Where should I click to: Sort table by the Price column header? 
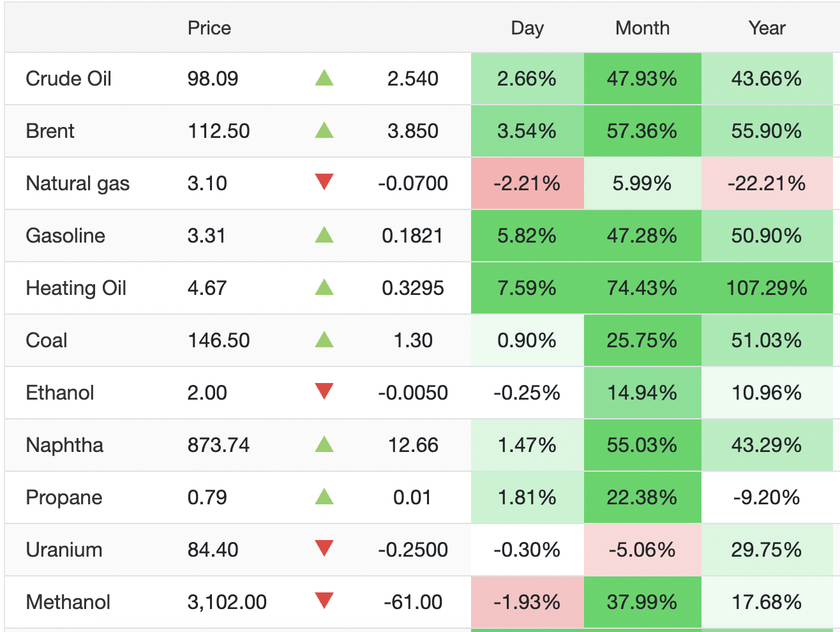[x=209, y=28]
